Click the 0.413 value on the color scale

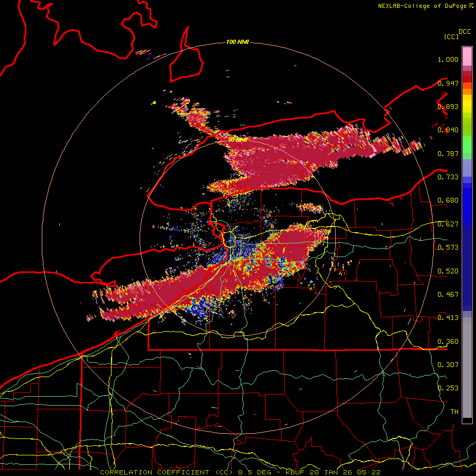pyautogui.click(x=448, y=318)
